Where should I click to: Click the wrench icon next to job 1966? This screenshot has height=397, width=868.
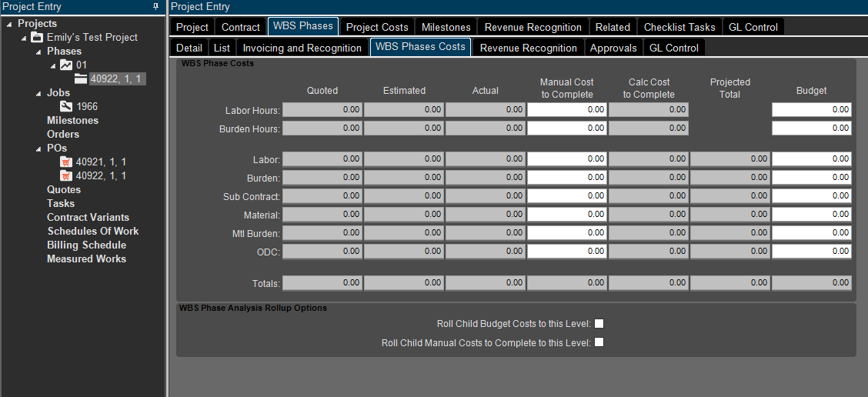pos(66,106)
